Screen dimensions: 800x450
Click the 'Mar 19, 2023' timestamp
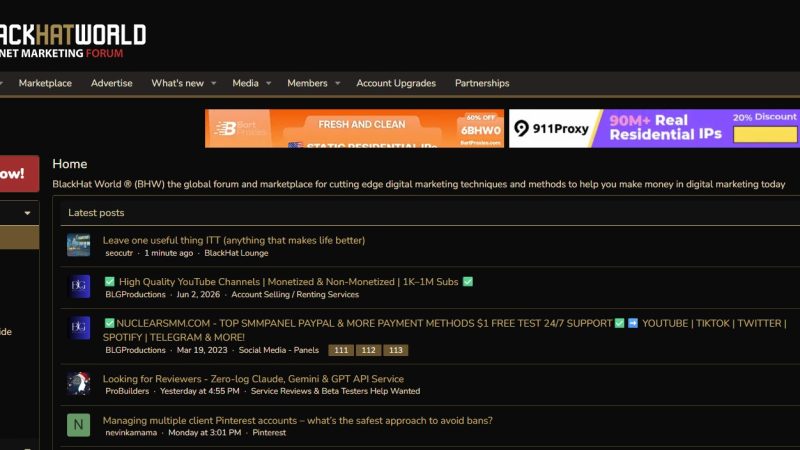pyautogui.click(x=202, y=350)
